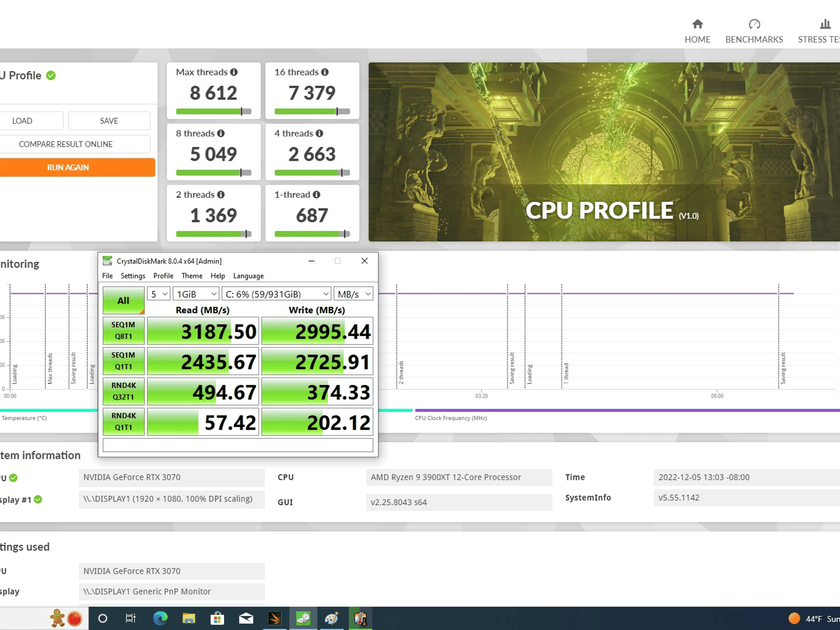Open the drive dropdown showing C: 6%

[276, 294]
